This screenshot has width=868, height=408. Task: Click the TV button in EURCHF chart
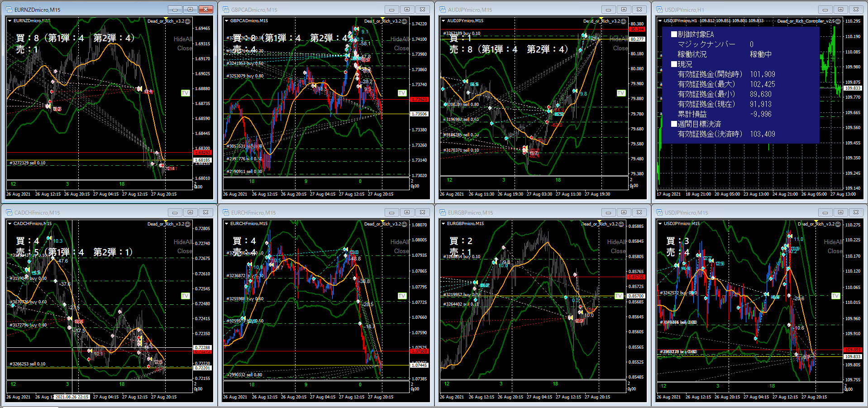click(x=402, y=296)
